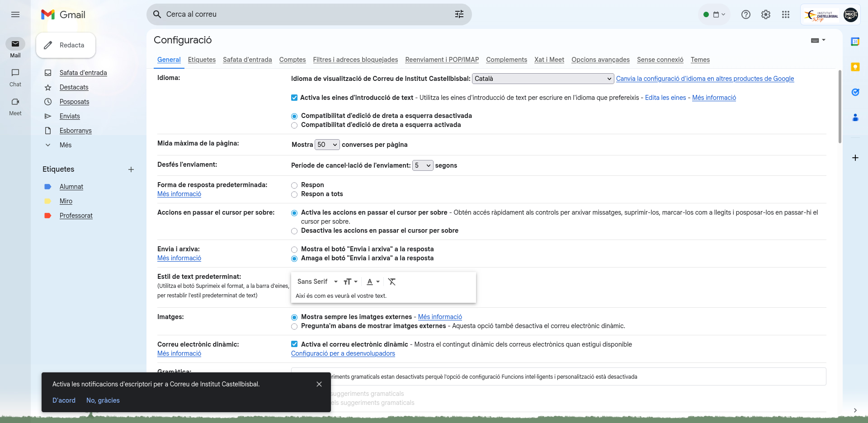Image resolution: width=868 pixels, height=423 pixels.
Task: Uncheck Activa les eines d'introducció de text
Action: pos(294,98)
